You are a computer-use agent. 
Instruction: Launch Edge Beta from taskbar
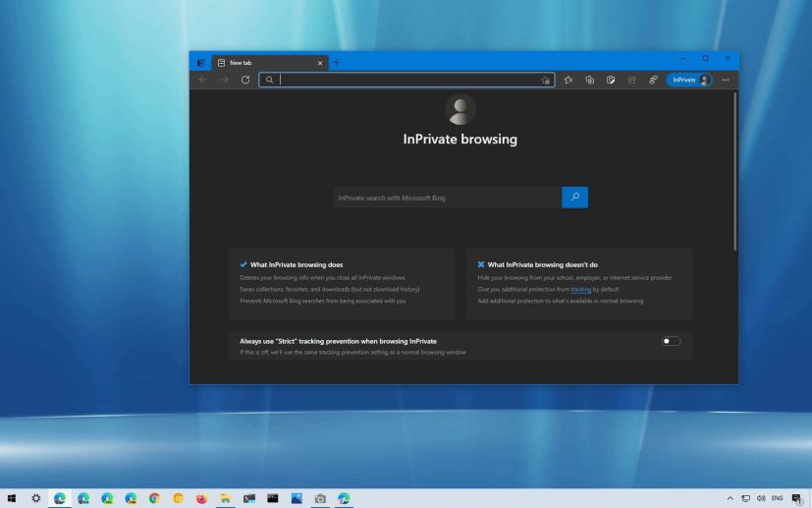(x=83, y=498)
